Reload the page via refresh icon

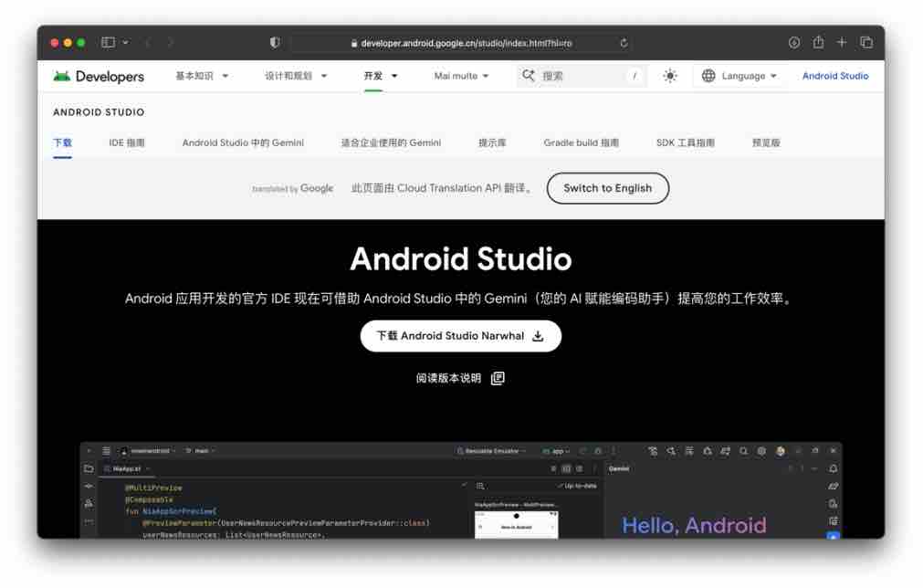click(624, 41)
